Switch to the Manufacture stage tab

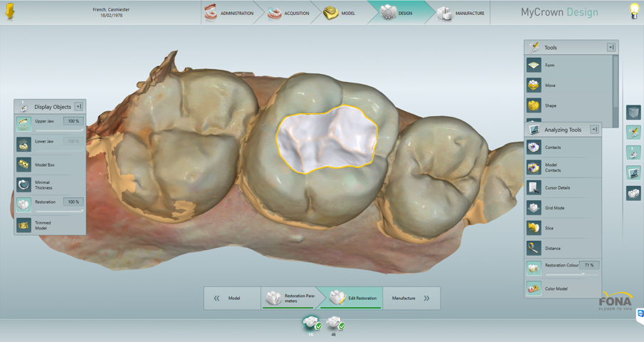pyautogui.click(x=461, y=13)
